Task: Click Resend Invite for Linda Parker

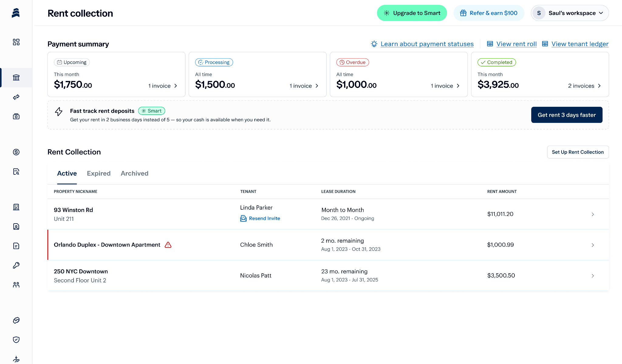Action: click(264, 218)
